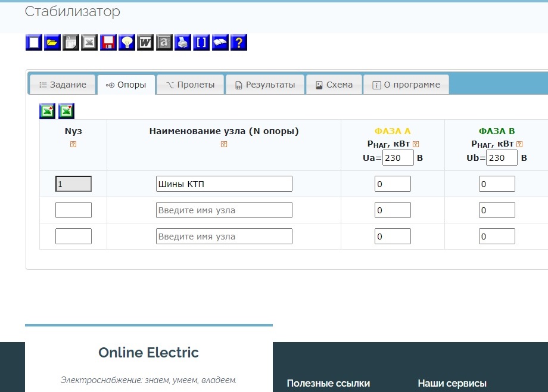Click the grey letter 'a' toolbar icon

point(164,42)
